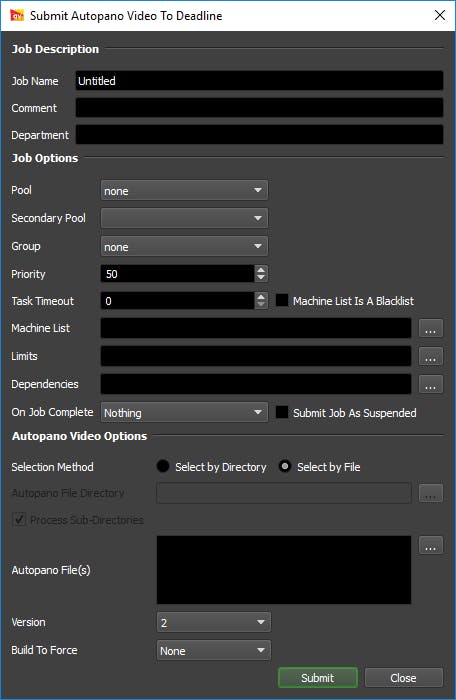Expand the Version dropdown
Viewport: 456px width, 700px height.
[x=213, y=622]
